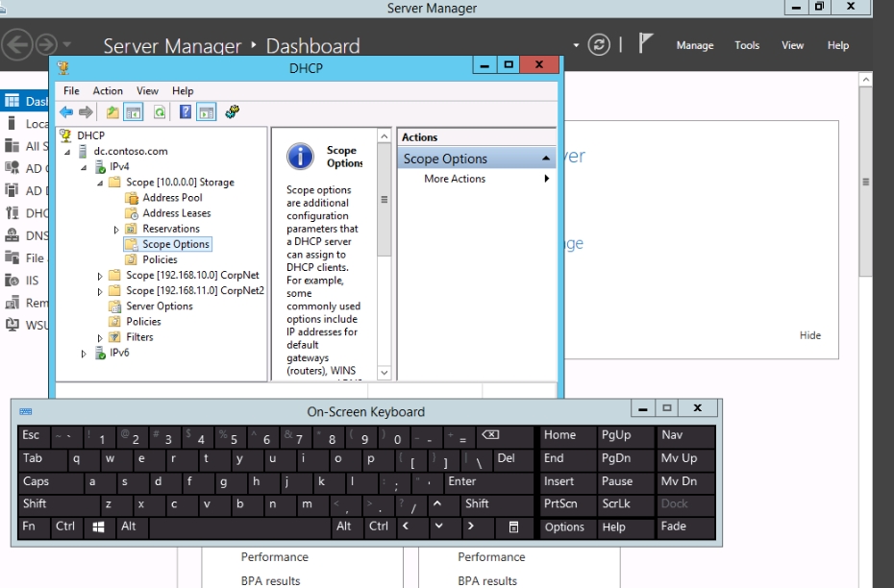Toggle the right Shift key on keyboard
This screenshot has width=894, height=588.
497,504
